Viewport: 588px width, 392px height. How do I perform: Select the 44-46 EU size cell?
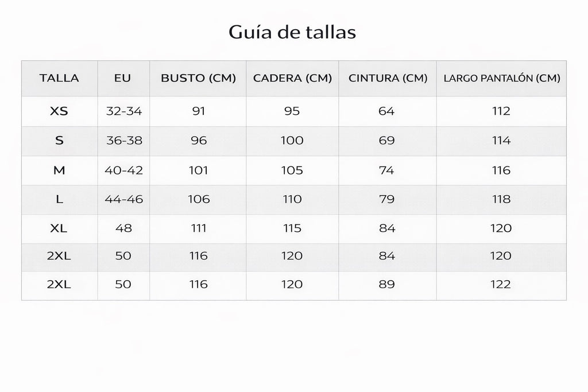[x=124, y=199]
